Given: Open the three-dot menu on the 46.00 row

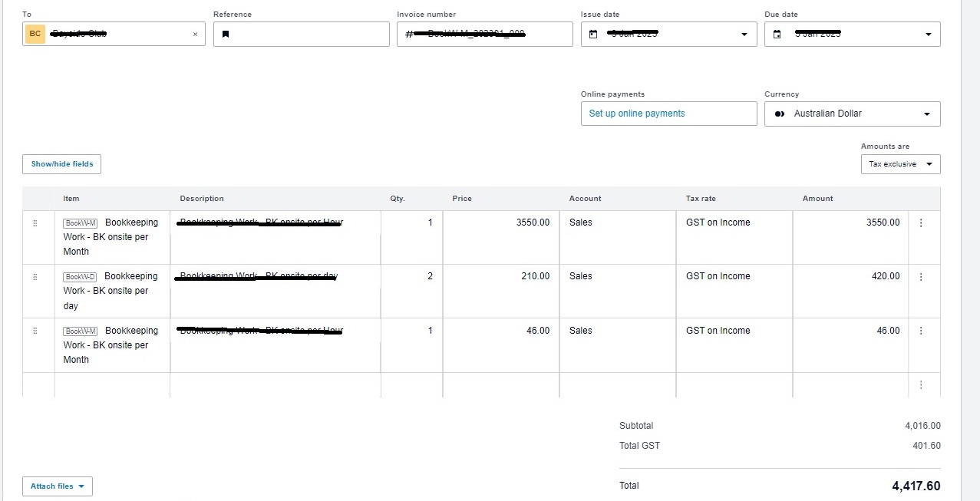Looking at the screenshot, I should click(921, 331).
